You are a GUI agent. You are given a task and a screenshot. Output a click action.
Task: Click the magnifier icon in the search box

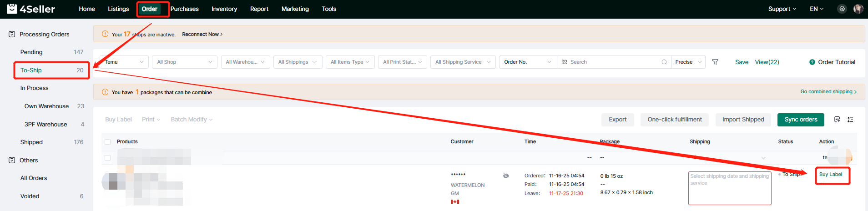click(664, 62)
